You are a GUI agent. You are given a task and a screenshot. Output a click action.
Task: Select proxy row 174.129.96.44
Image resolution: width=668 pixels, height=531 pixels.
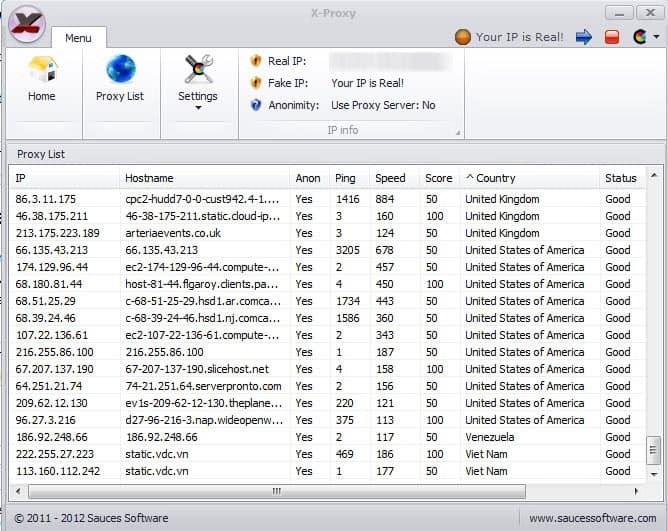[x=328, y=267]
